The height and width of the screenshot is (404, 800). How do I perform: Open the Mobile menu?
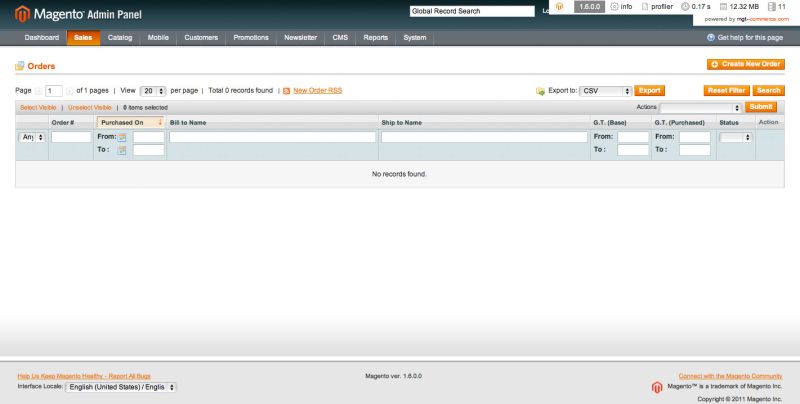(158, 37)
